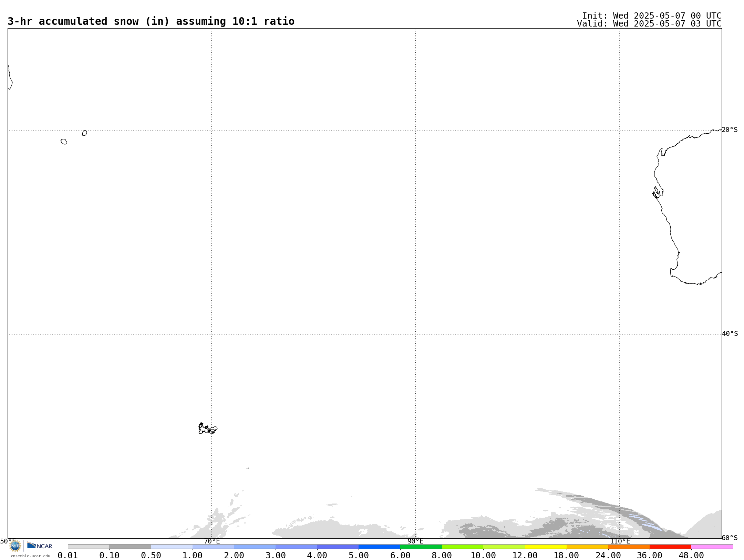Image resolution: width=744 pixels, height=560 pixels.
Task: Click the pink swatch above 48.00
Action: click(x=712, y=547)
